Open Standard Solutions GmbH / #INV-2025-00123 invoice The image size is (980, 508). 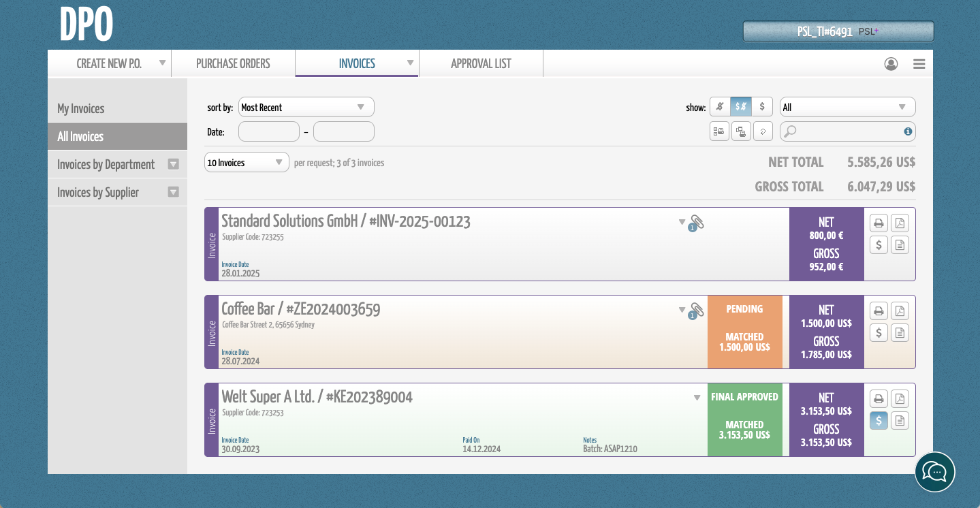346,221
